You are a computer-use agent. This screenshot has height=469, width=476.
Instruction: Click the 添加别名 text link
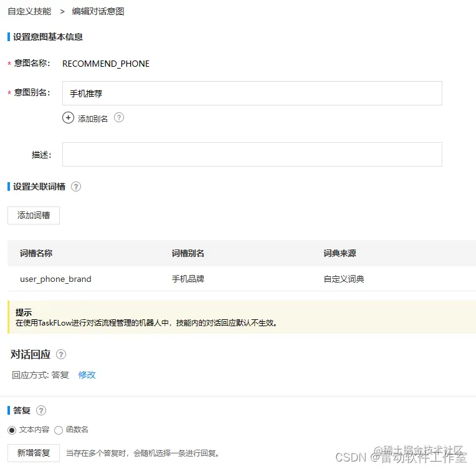93,118
